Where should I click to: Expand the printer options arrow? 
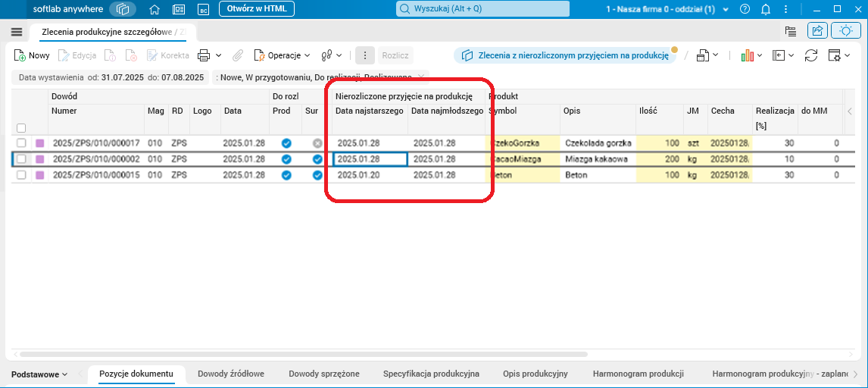point(219,55)
